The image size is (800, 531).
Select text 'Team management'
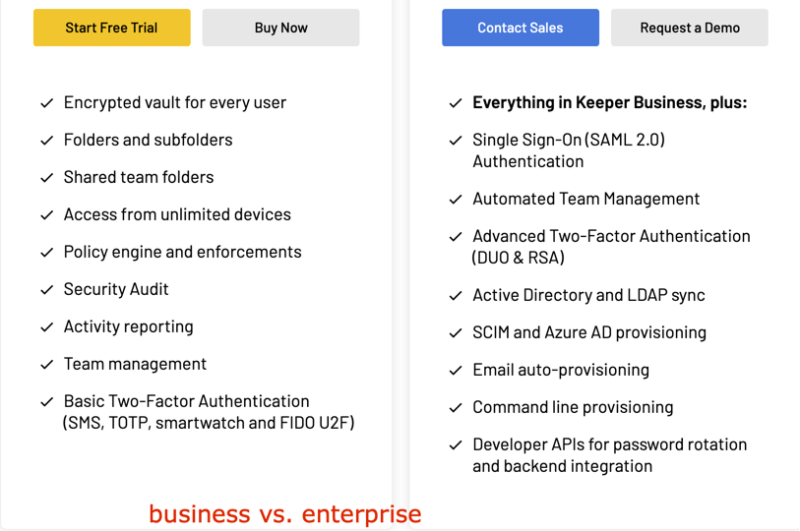(135, 364)
